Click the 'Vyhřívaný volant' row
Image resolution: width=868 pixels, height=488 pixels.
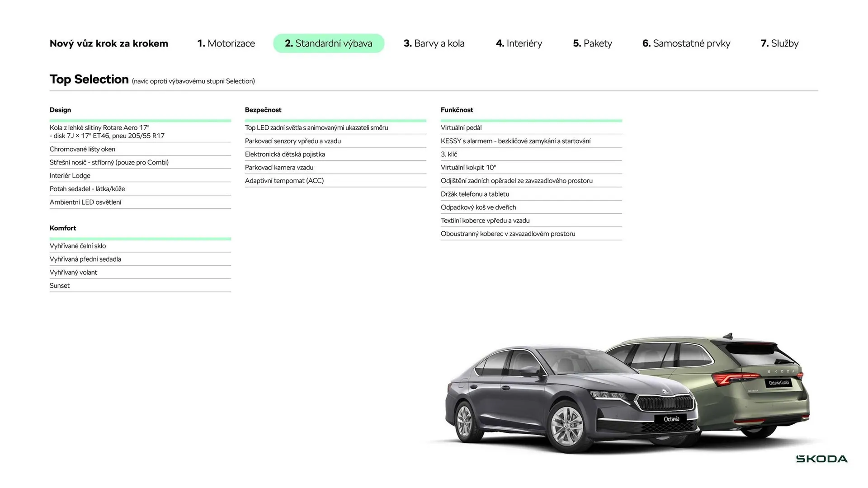coord(140,272)
